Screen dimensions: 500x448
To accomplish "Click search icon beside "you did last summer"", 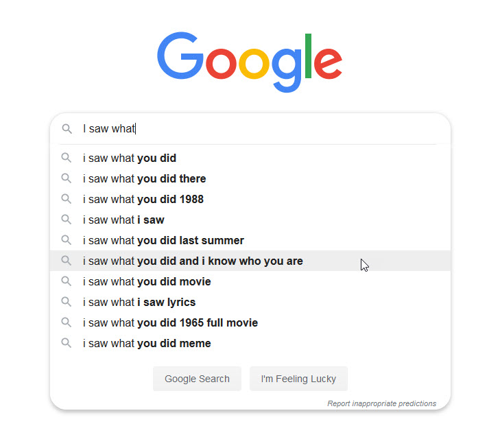I will [67, 240].
